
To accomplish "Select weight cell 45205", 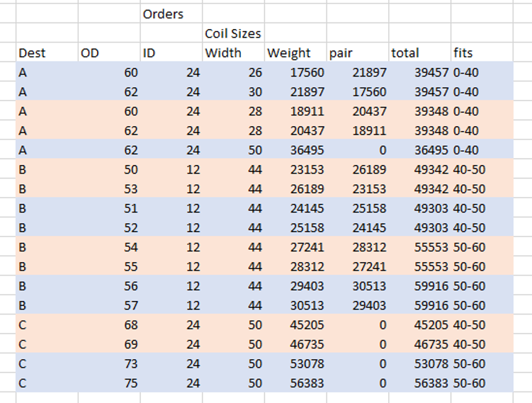I will pyautogui.click(x=295, y=324).
